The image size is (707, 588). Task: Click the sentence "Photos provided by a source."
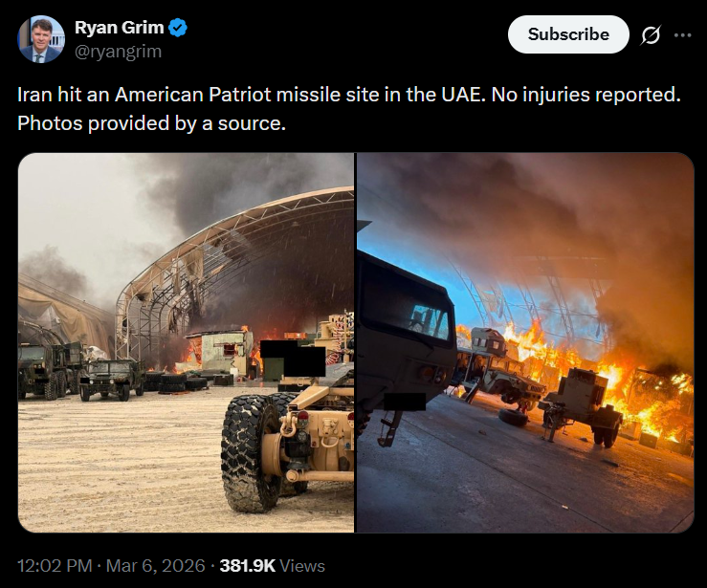pyautogui.click(x=151, y=123)
